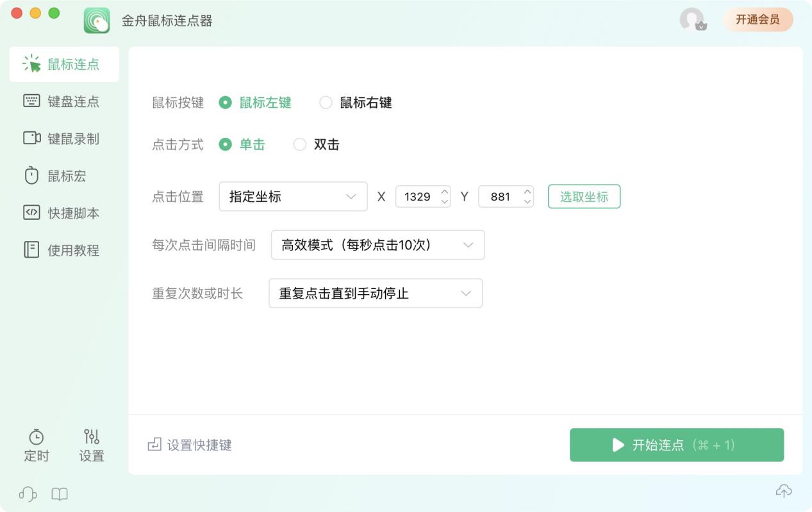Click the headset customer support icon
This screenshot has height=512, width=812.
(28, 494)
